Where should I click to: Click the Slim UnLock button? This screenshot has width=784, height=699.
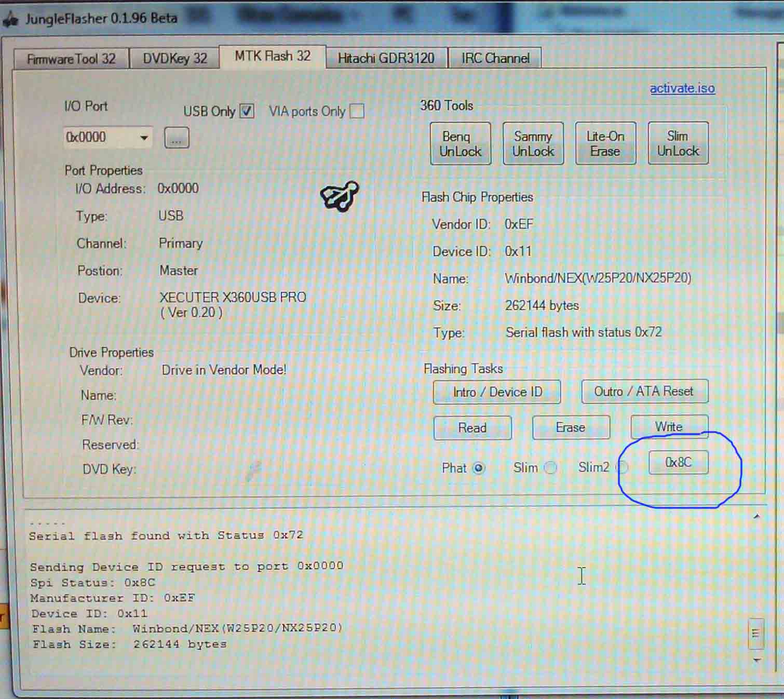678,143
